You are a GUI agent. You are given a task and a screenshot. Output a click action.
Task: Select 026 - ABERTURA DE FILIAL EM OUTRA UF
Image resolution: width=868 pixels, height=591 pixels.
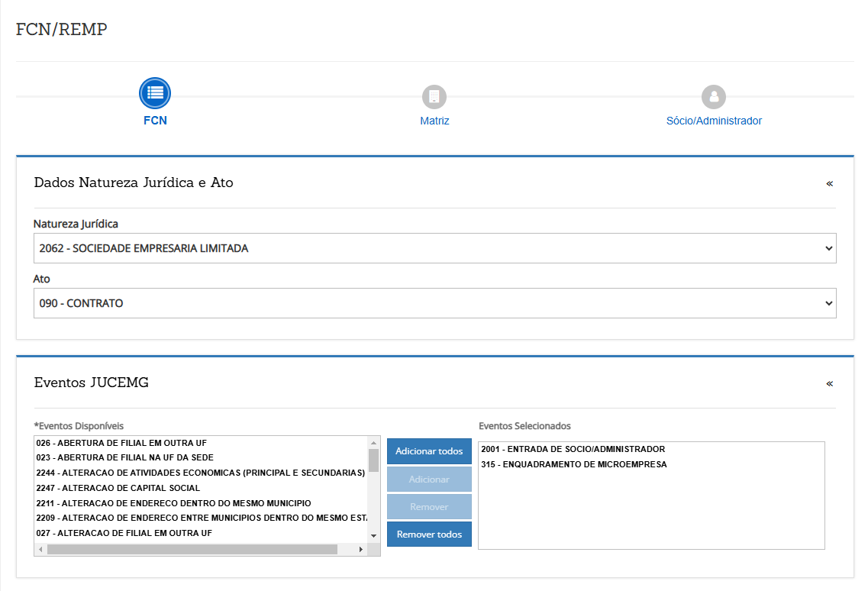(x=201, y=443)
